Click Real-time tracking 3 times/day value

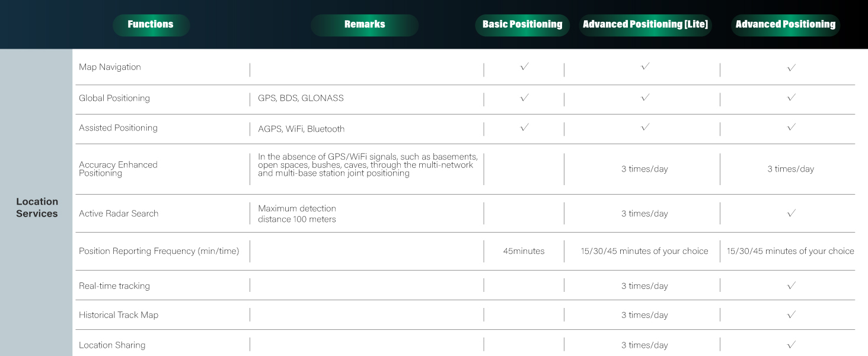click(x=644, y=286)
